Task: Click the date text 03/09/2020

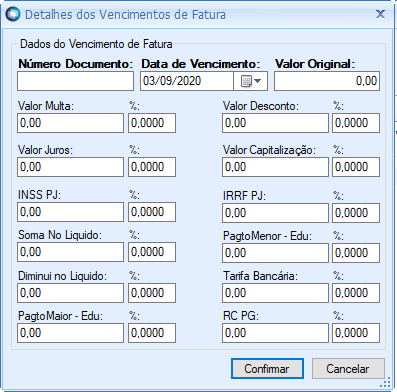Action: click(x=172, y=81)
